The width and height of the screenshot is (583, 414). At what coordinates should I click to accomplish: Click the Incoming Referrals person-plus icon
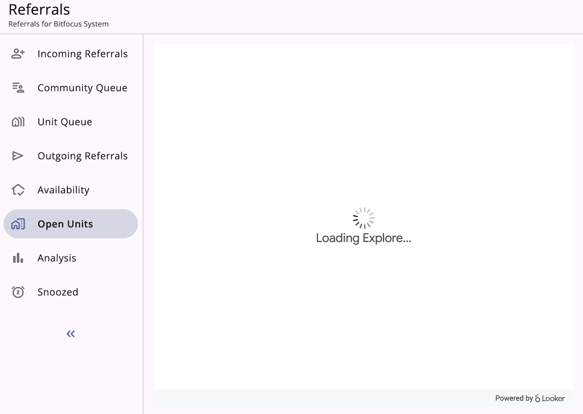[18, 54]
